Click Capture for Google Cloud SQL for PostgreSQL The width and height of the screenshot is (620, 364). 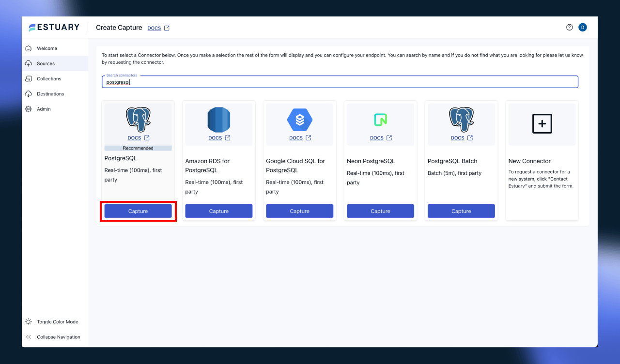(x=300, y=211)
